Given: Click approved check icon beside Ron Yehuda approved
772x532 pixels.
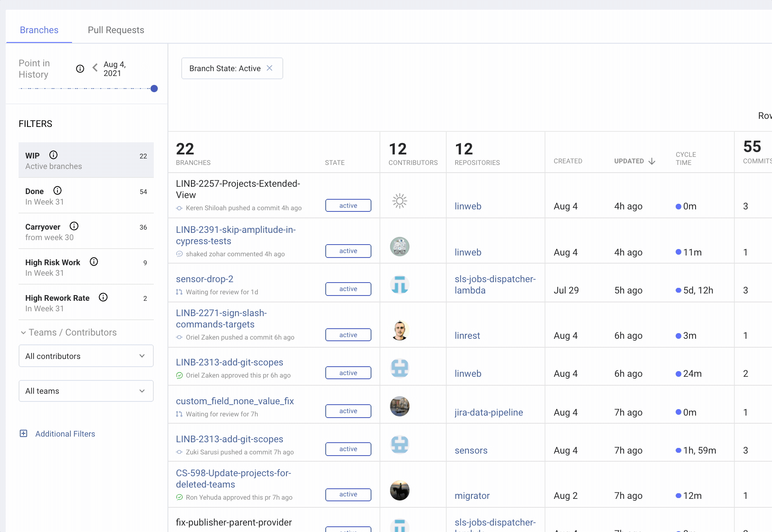Looking at the screenshot, I should click(179, 497).
